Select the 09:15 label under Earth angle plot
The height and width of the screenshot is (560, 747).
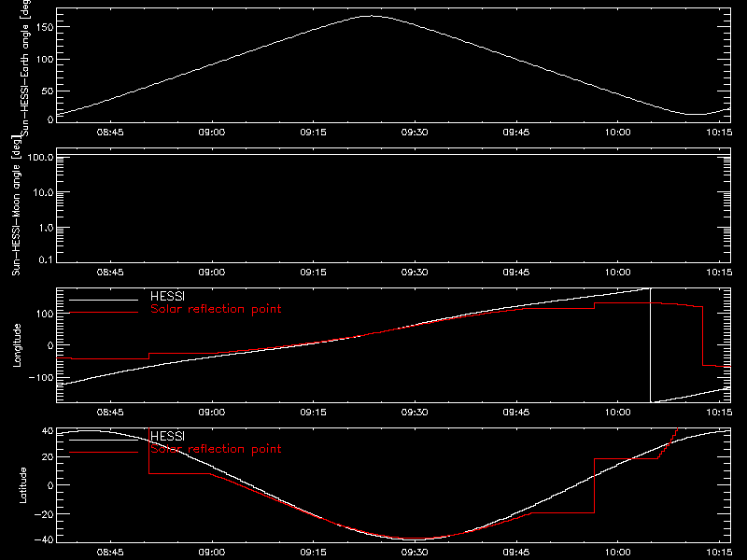[x=313, y=133]
